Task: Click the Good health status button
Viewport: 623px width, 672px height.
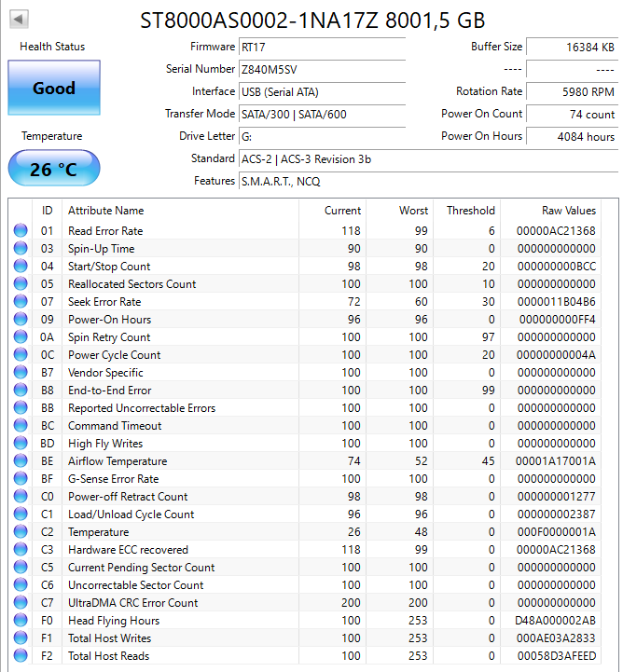Action: point(53,89)
